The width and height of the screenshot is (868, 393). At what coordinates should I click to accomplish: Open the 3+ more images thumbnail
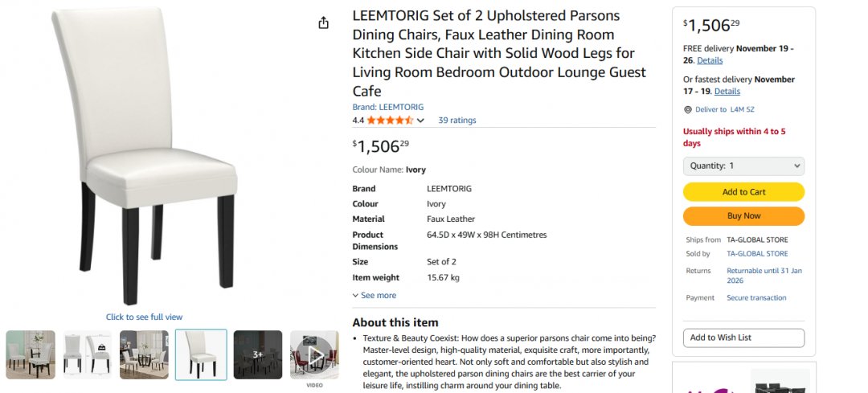(x=258, y=354)
